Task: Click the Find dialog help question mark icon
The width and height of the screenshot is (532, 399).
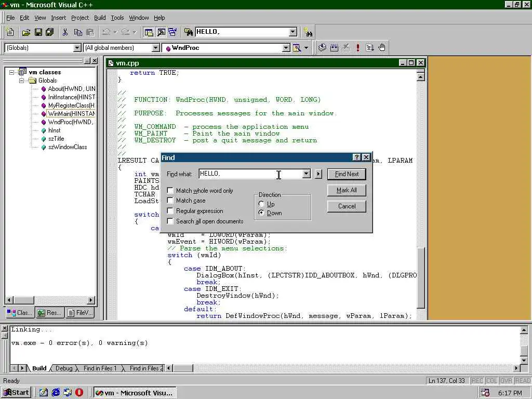Action: (x=356, y=157)
